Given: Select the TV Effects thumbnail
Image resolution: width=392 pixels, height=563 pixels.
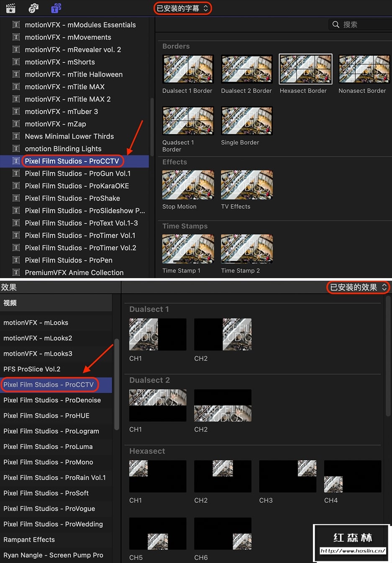Looking at the screenshot, I should (x=247, y=185).
